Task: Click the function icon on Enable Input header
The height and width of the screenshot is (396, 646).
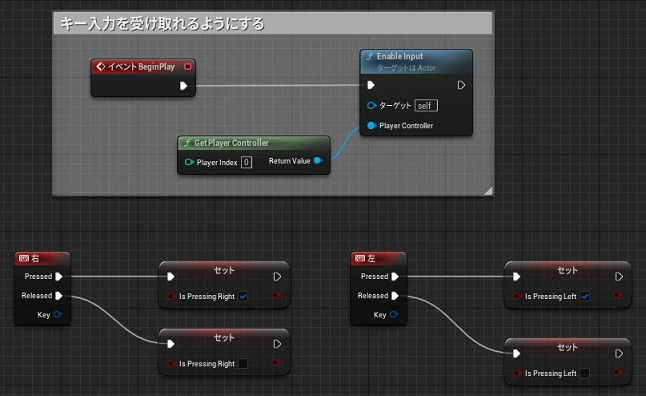Action: pyautogui.click(x=370, y=56)
